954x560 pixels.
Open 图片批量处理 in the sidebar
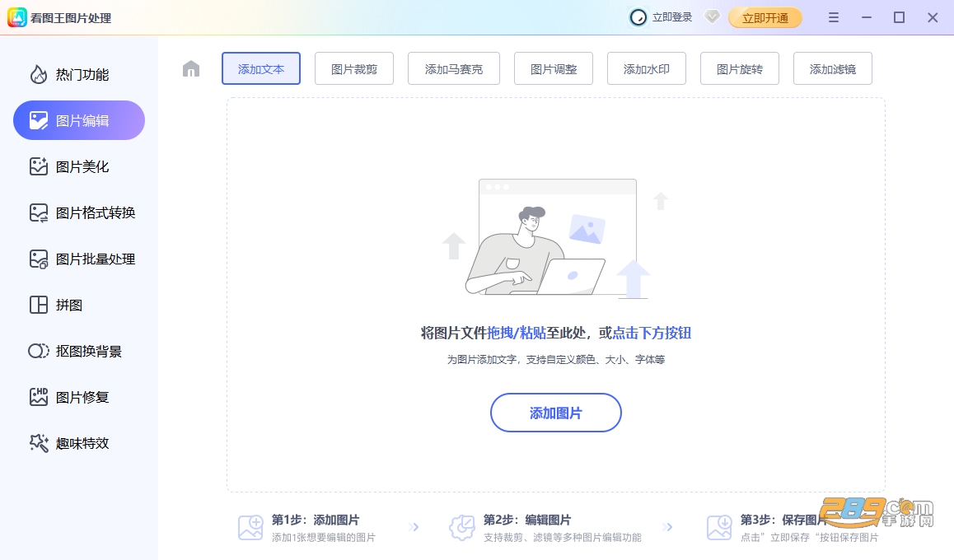point(79,259)
